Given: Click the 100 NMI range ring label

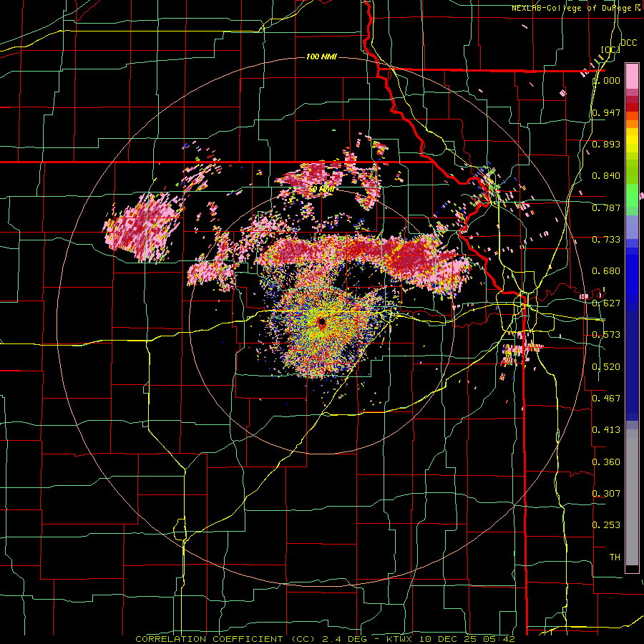Looking at the screenshot, I should click(x=321, y=57).
